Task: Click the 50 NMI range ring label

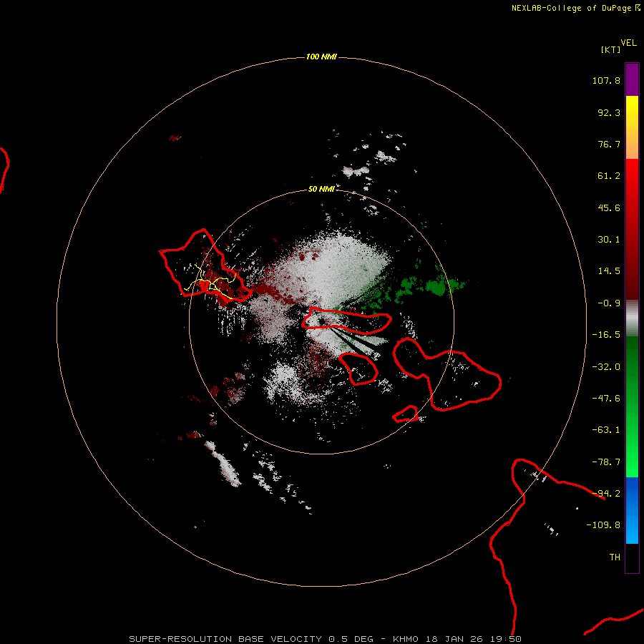Action: 321,189
